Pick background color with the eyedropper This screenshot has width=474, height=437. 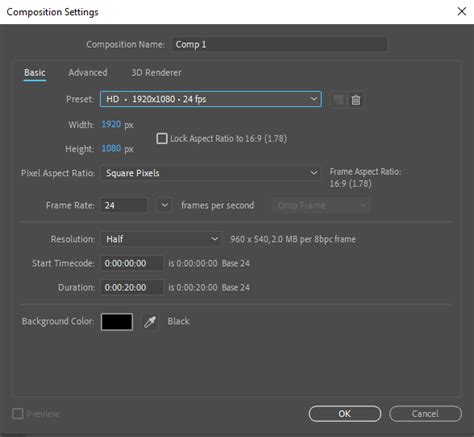pos(150,322)
